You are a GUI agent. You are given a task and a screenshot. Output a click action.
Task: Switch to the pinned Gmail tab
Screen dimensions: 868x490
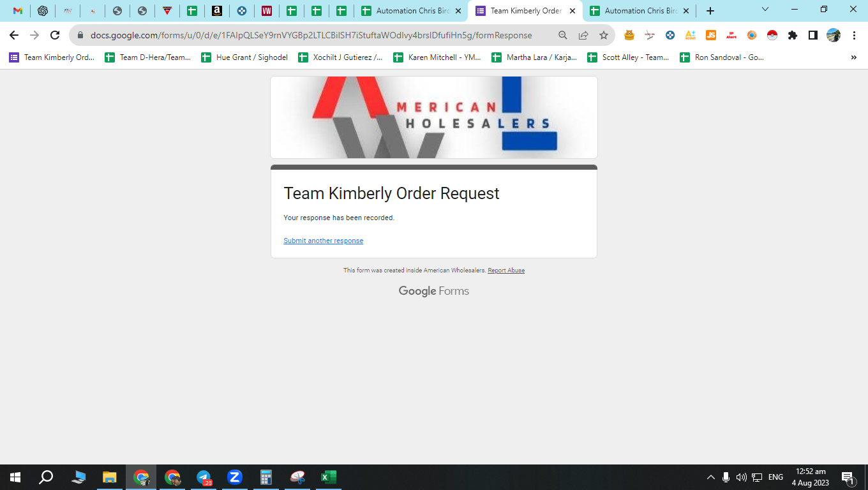pos(18,11)
